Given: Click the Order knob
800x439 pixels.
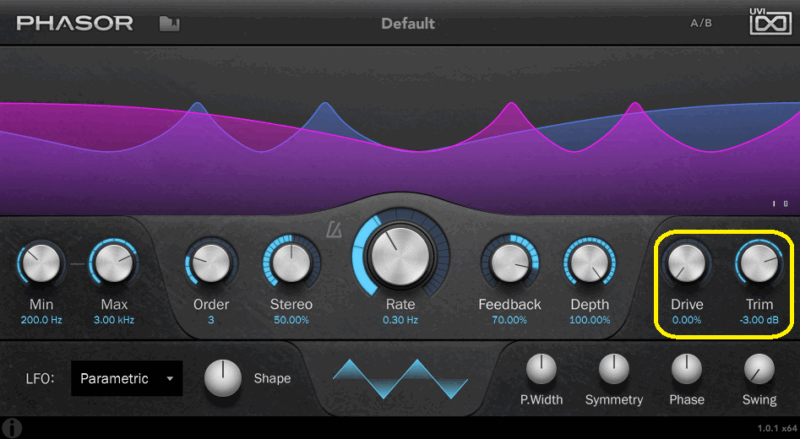Looking at the screenshot, I should click(211, 263).
